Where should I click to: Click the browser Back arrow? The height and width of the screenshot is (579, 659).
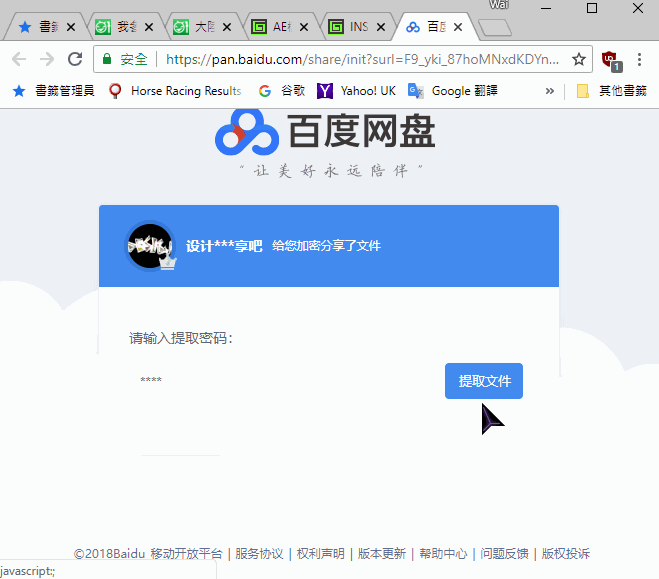coord(19,59)
